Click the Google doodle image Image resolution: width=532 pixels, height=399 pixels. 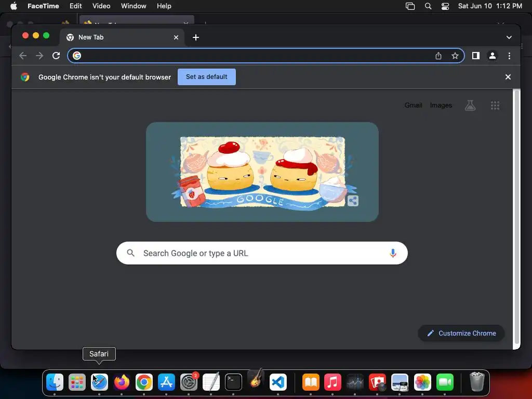pos(262,172)
